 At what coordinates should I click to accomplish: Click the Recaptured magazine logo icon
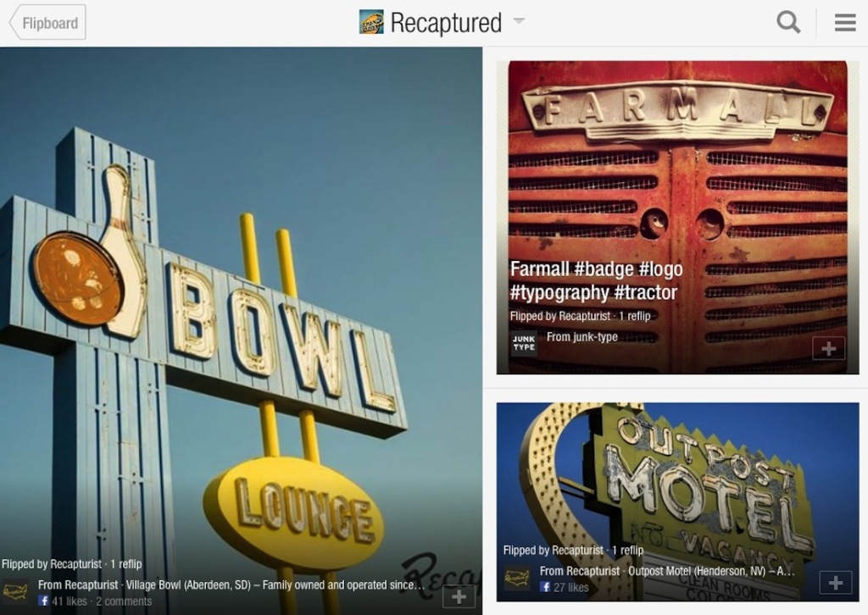371,22
